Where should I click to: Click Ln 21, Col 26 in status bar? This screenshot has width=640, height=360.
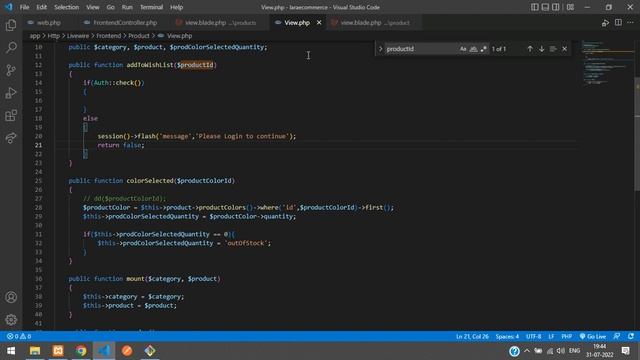[x=472, y=337]
